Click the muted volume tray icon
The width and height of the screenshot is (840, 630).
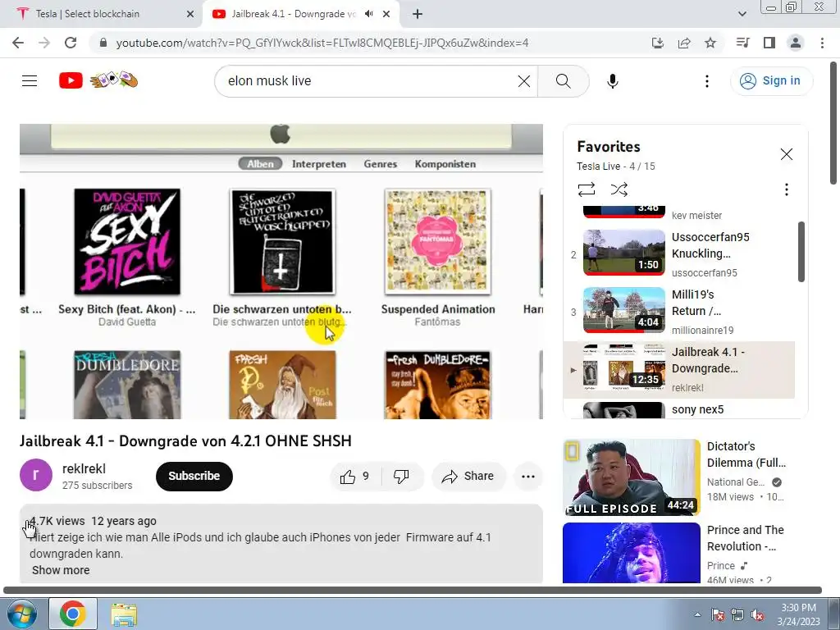pos(757,614)
